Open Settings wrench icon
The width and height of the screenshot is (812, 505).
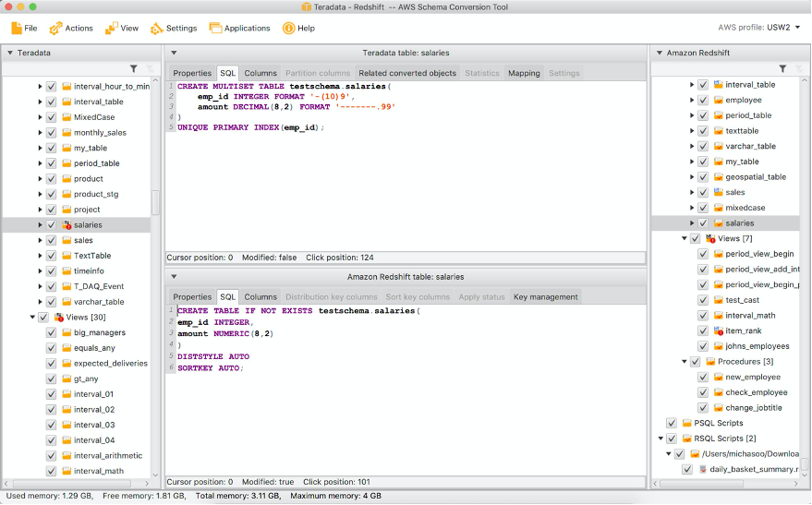pyautogui.click(x=157, y=28)
